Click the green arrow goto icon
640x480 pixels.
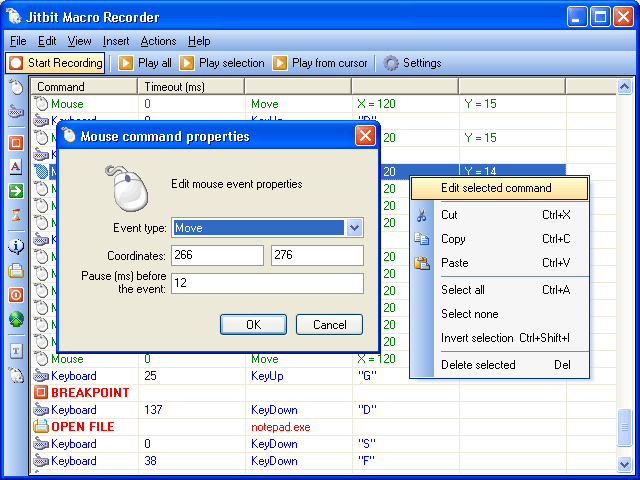point(16,191)
